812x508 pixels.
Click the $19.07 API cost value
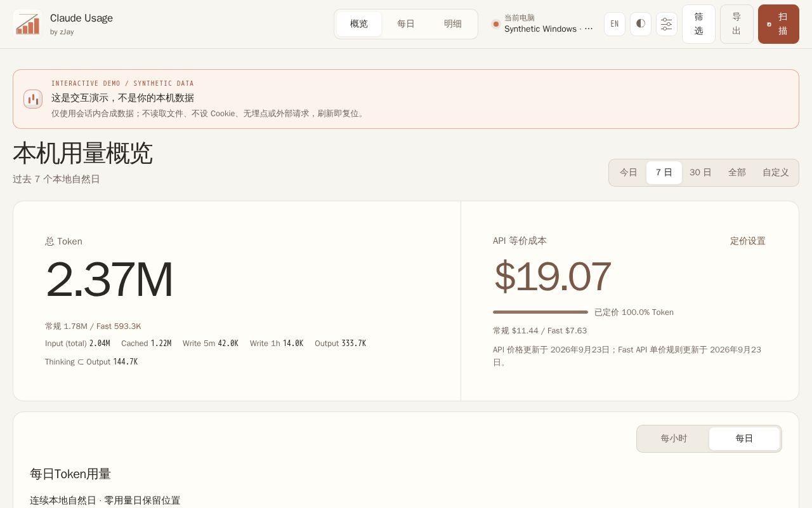[552, 276]
